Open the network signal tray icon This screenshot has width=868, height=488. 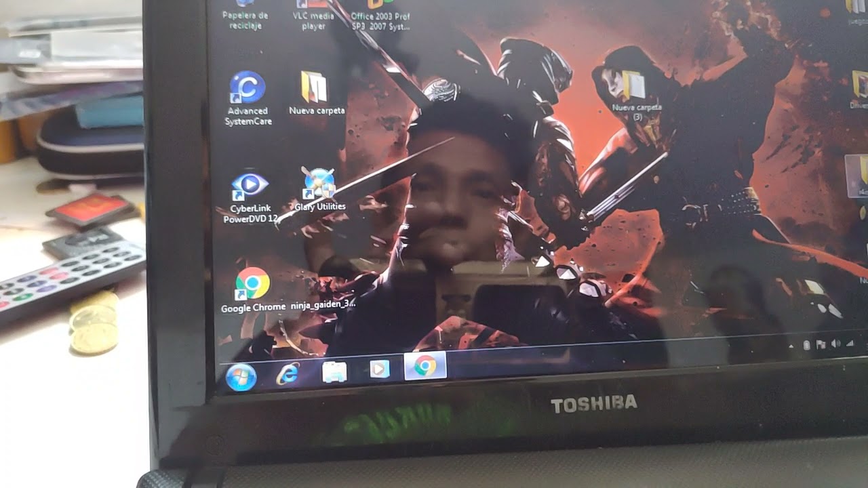(x=849, y=343)
